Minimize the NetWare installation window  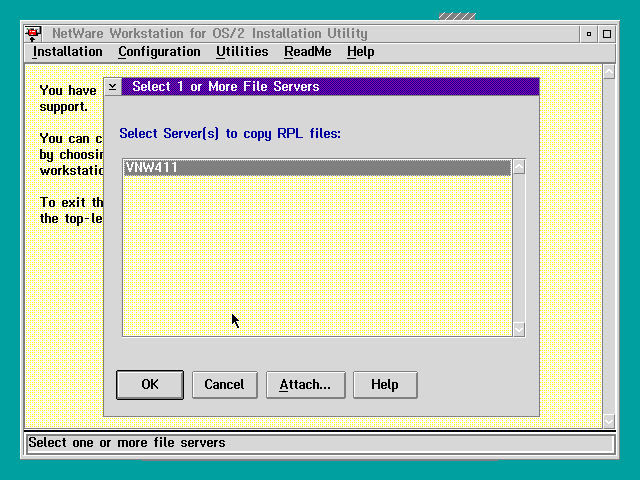589,34
